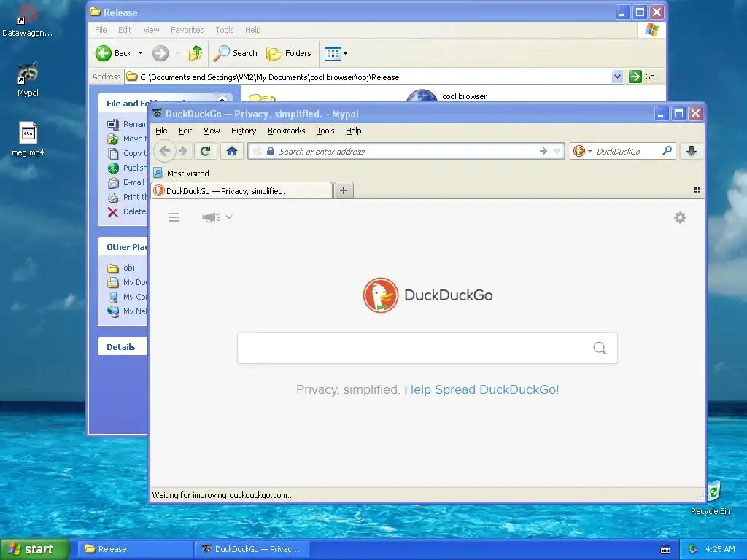Click Go button in Release window
The height and width of the screenshot is (560, 747).
tap(642, 77)
